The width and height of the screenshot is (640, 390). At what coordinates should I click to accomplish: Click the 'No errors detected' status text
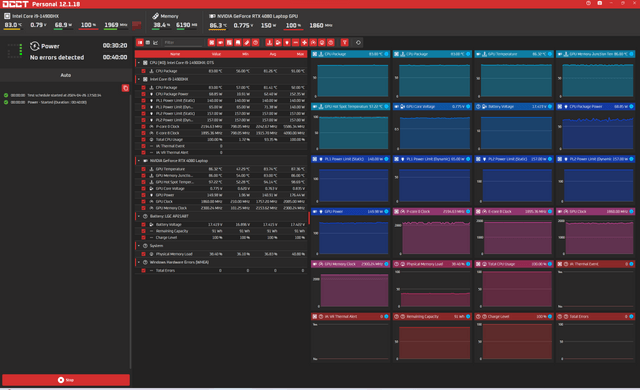tap(57, 58)
